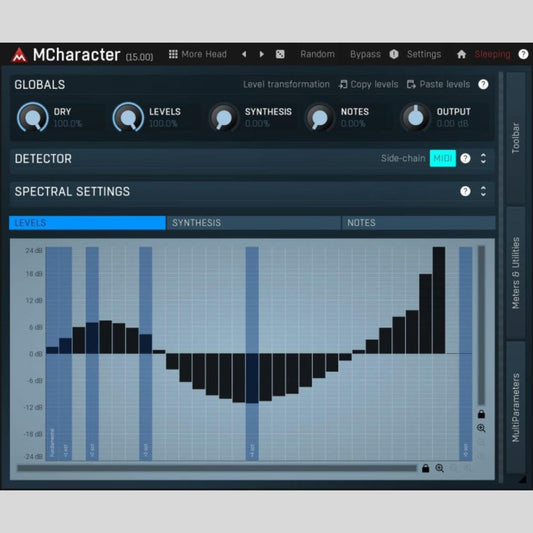Screen dimensions: 533x533
Task: Click the Fundamental highlighted column in the graph
Action: tap(52, 354)
